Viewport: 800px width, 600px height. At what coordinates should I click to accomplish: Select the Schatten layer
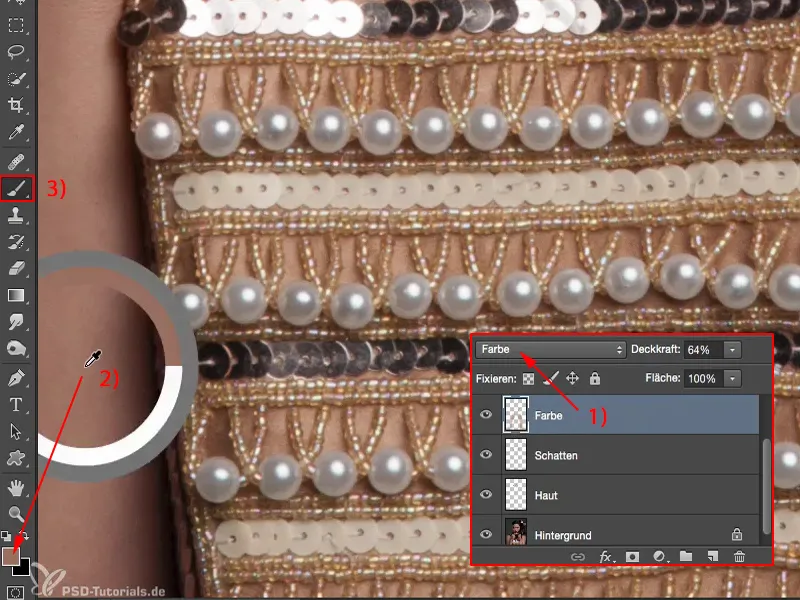[x=616, y=455]
